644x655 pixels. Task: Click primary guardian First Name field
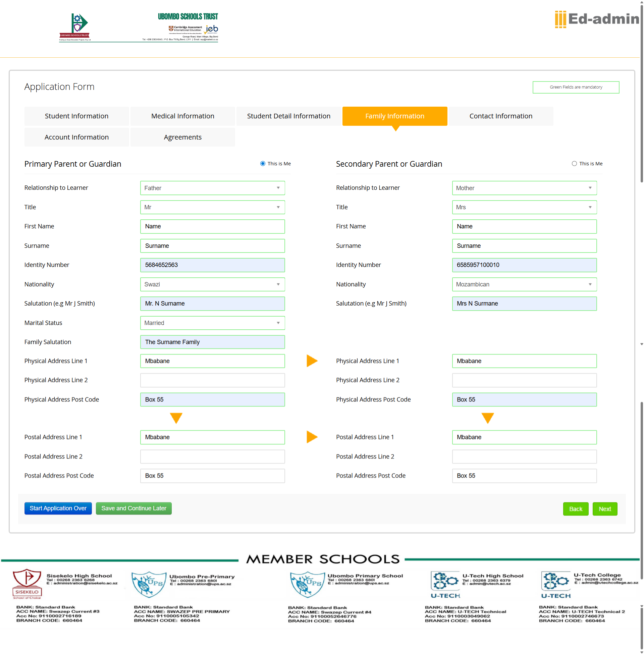(212, 227)
